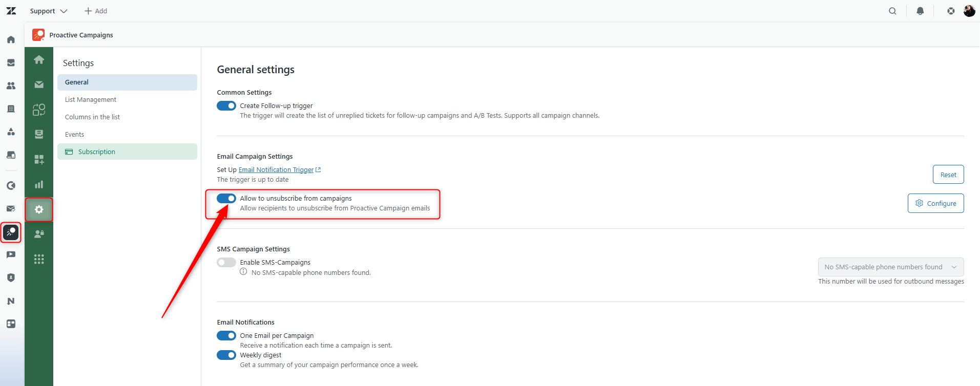
Task: Open Views inbox icon in Zendesk sidebar
Action: click(11, 62)
